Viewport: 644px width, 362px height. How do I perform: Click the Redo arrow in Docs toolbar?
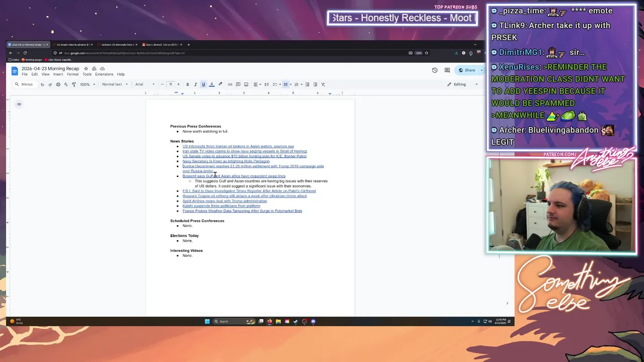50,84
